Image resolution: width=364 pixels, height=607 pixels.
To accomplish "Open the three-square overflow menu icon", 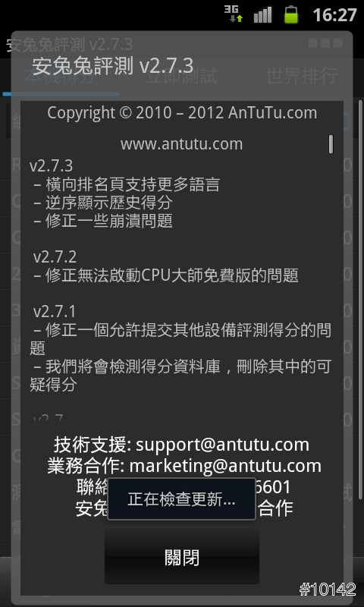I will [x=325, y=43].
